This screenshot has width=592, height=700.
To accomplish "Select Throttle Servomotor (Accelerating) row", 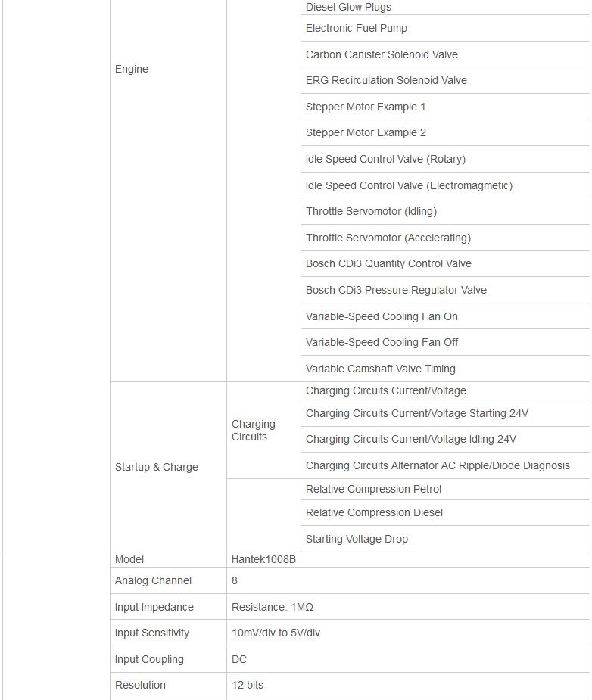I will point(388,238).
